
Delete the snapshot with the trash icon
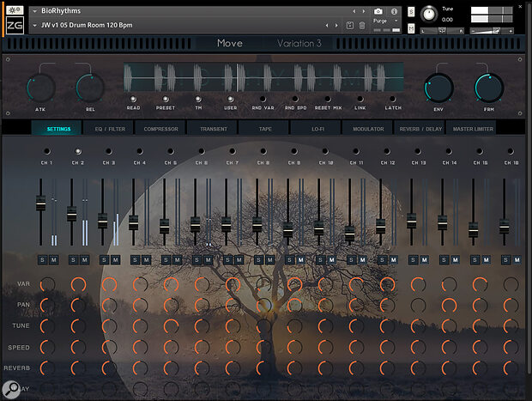coord(362,26)
